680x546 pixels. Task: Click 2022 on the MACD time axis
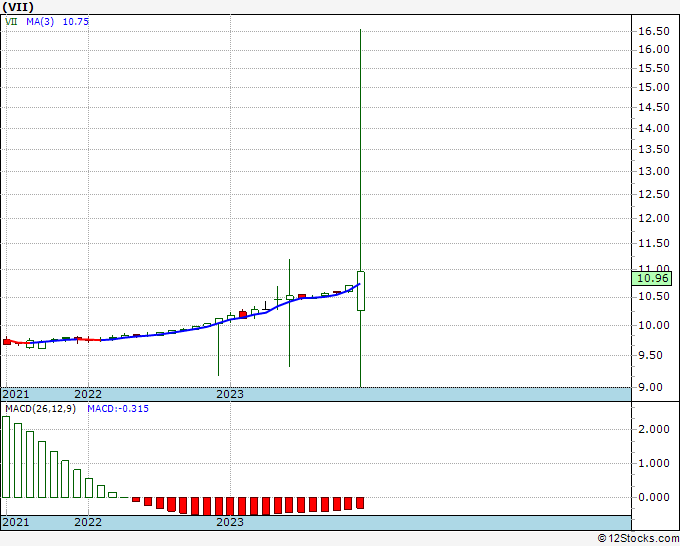[x=88, y=522]
